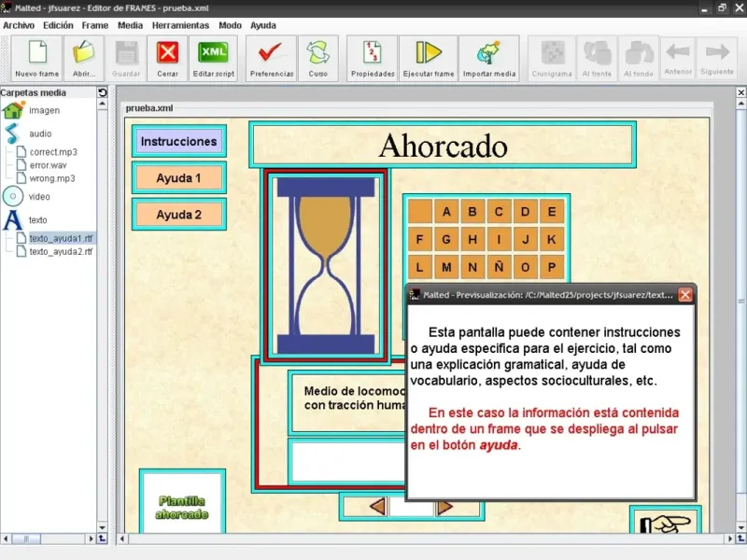Select letter G on the keyboard grid
The width and height of the screenshot is (747, 560).
446,239
